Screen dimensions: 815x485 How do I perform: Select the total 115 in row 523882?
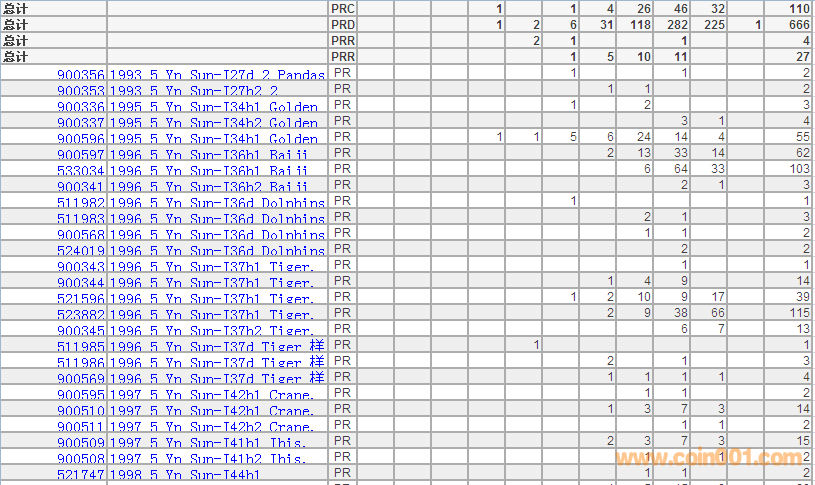point(798,313)
